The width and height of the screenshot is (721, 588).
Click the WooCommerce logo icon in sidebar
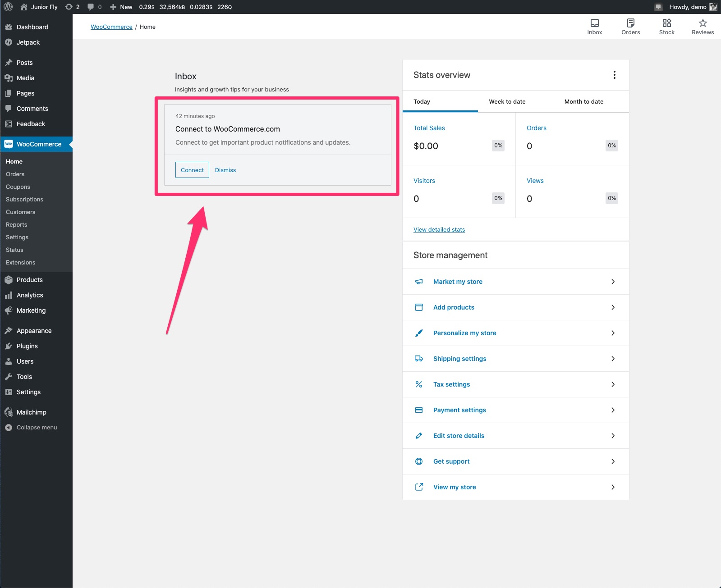pyautogui.click(x=9, y=144)
